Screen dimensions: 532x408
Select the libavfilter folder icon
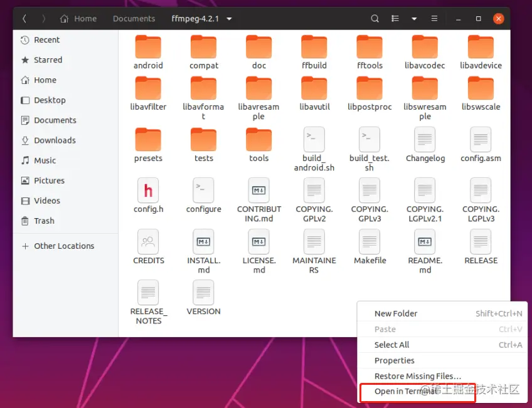148,88
